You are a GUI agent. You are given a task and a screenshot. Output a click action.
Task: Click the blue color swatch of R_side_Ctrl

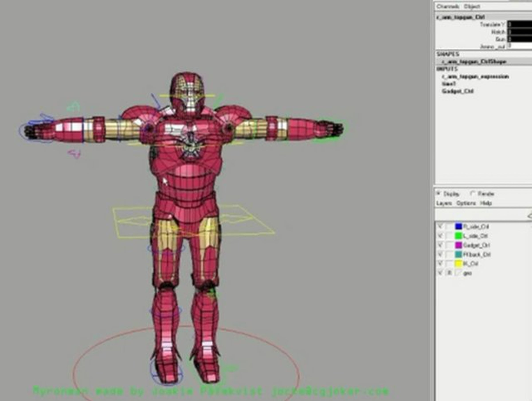tap(458, 227)
